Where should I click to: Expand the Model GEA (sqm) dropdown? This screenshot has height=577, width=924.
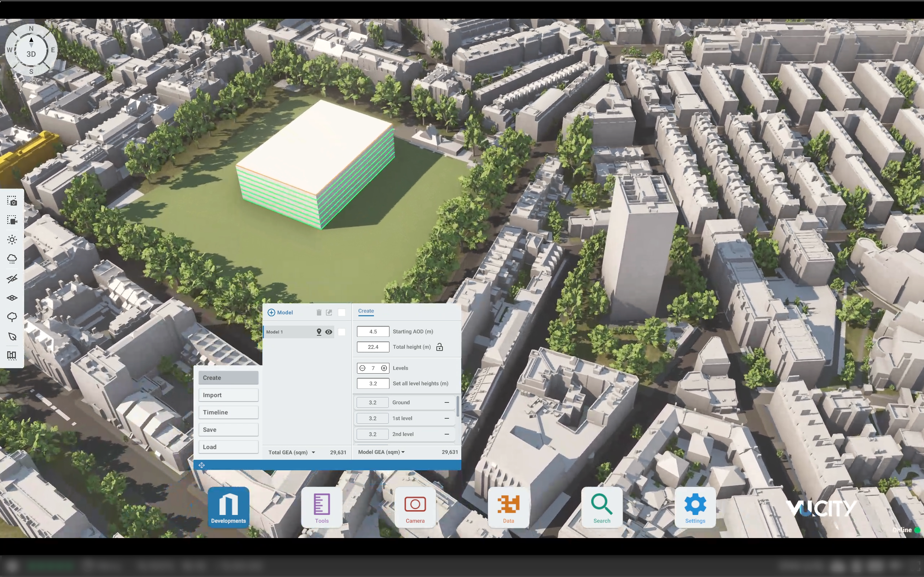pyautogui.click(x=403, y=452)
